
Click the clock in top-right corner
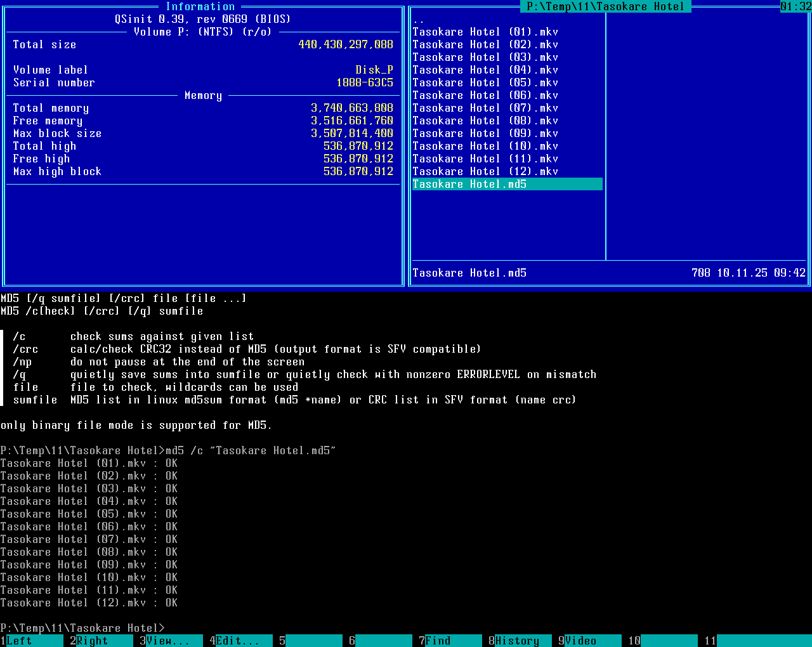pyautogui.click(x=796, y=6)
